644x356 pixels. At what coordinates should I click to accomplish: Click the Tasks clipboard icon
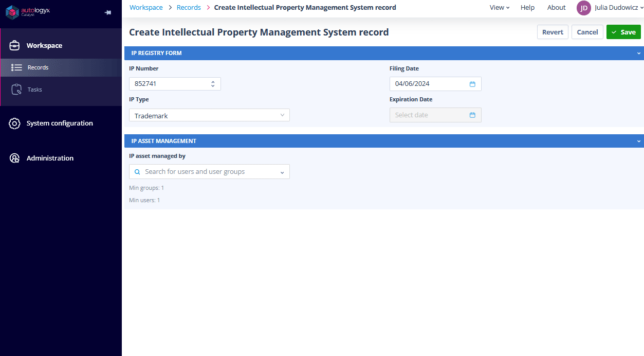[x=16, y=90]
